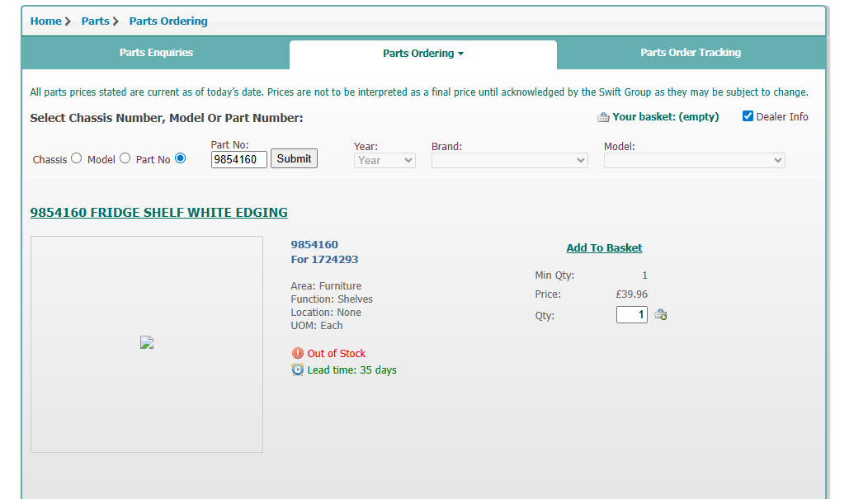868x499 pixels.
Task: Click the red Out of Stock warning icon
Action: 298,353
